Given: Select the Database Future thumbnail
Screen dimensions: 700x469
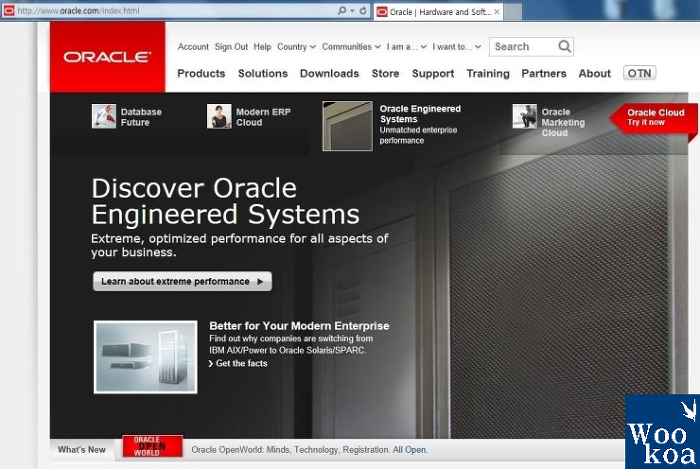Looking at the screenshot, I should coord(104,116).
